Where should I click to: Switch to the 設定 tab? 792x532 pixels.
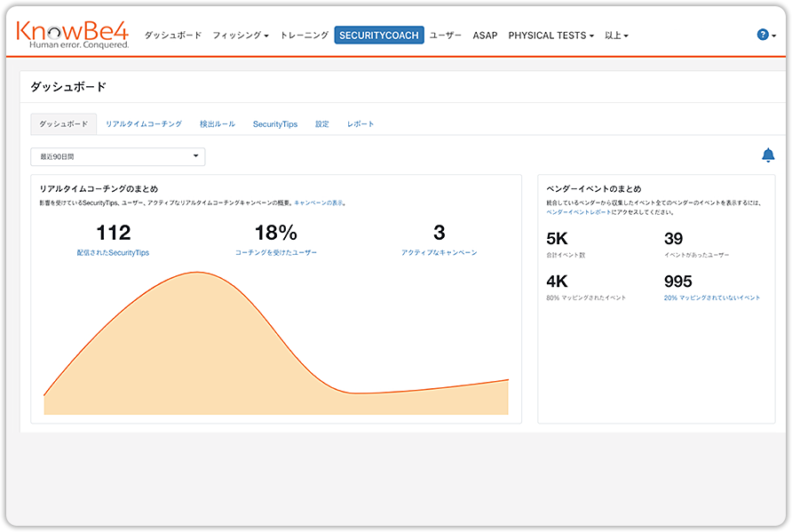point(322,123)
